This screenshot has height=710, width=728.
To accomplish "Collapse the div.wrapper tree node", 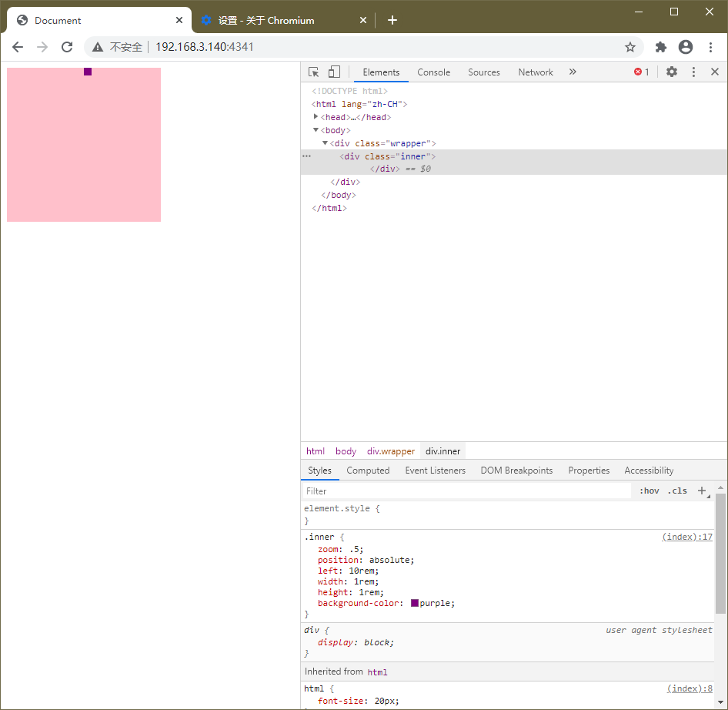I will (x=326, y=142).
